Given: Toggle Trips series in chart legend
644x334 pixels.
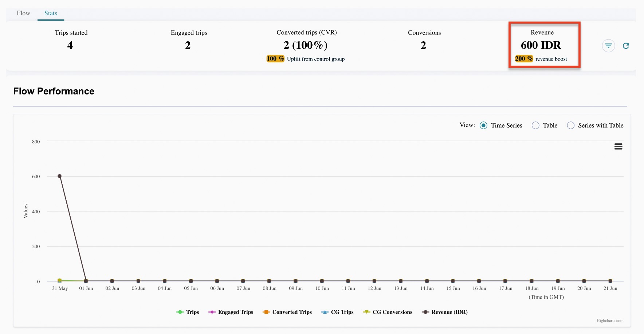Looking at the screenshot, I should [x=188, y=312].
